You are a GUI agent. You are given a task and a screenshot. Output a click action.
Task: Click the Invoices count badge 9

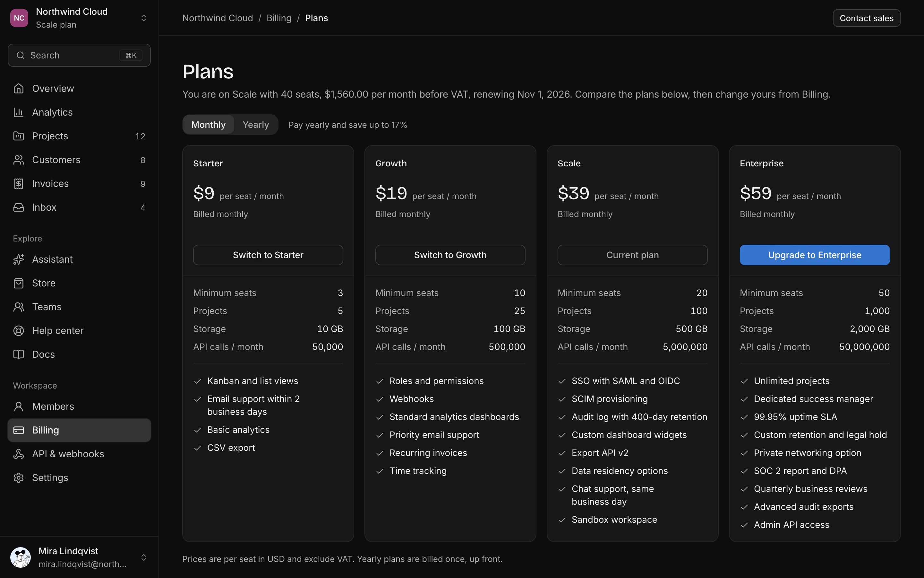click(143, 184)
